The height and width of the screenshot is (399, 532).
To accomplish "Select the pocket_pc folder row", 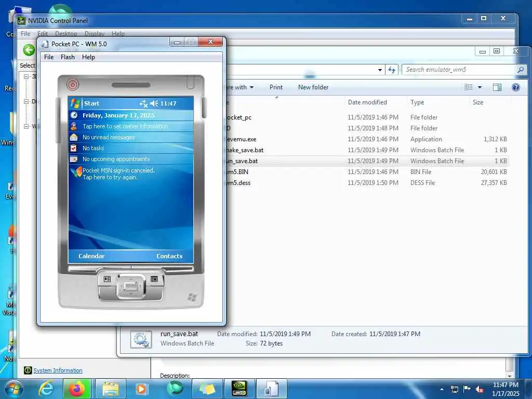I will coord(367,117).
